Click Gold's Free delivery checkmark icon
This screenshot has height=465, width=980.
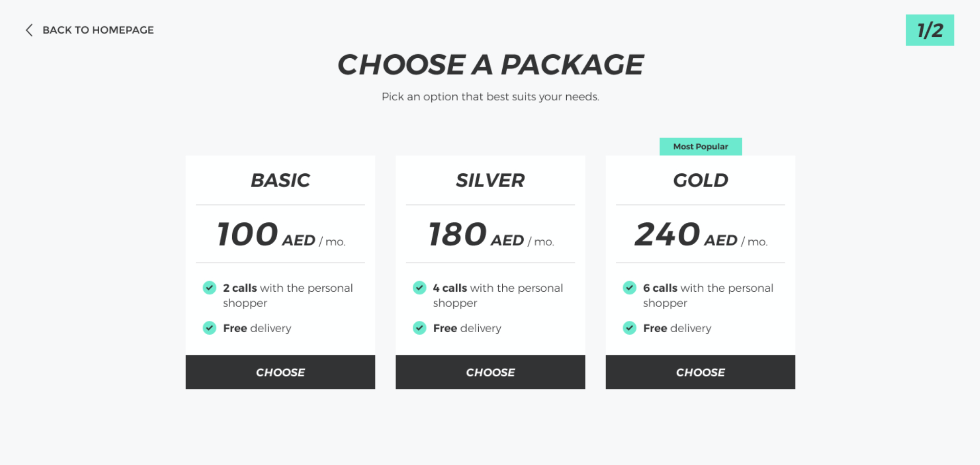630,328
